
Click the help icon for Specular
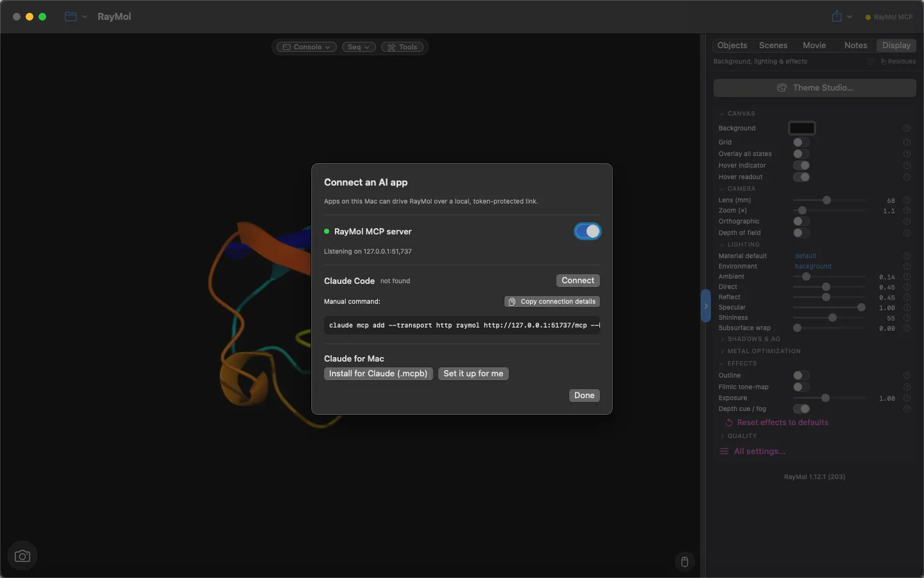click(x=907, y=308)
